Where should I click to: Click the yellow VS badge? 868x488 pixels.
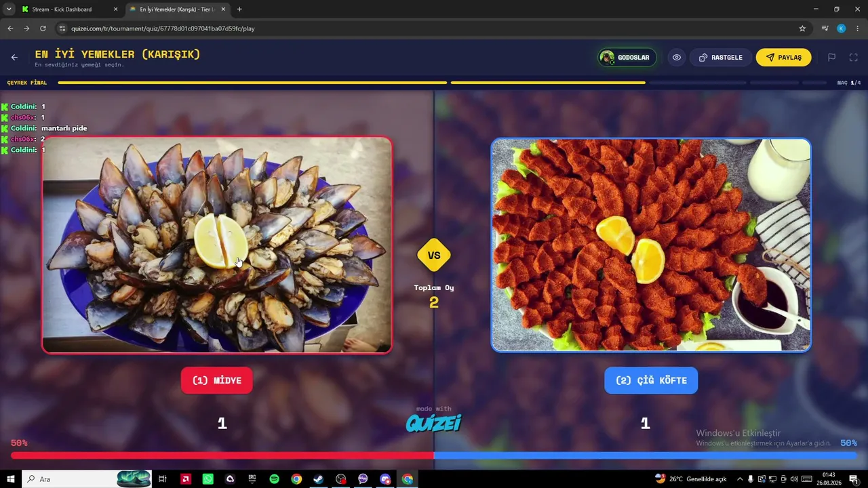click(434, 256)
